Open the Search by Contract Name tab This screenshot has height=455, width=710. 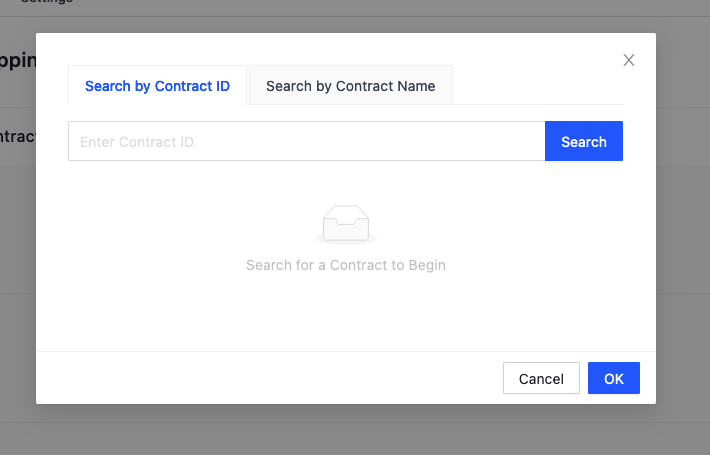point(350,86)
